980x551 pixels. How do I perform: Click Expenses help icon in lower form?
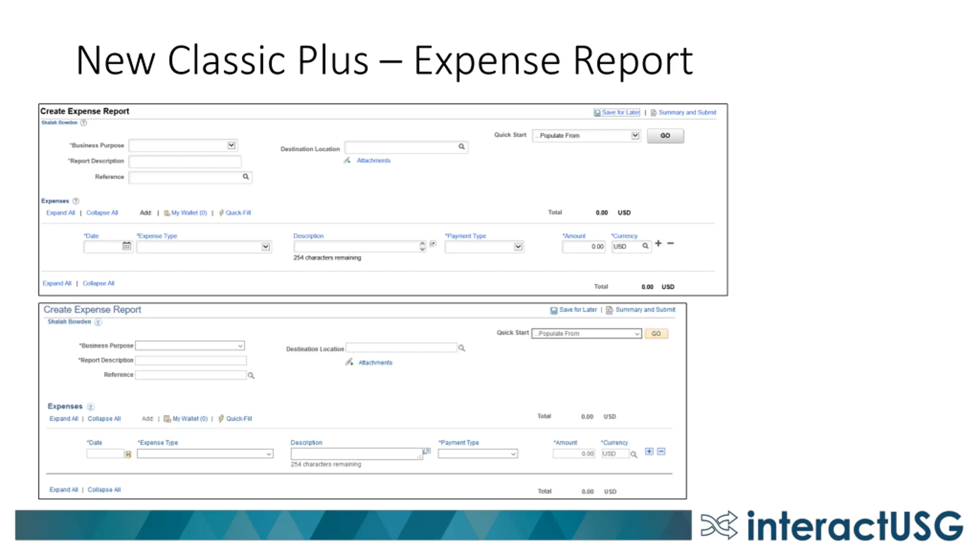click(90, 407)
